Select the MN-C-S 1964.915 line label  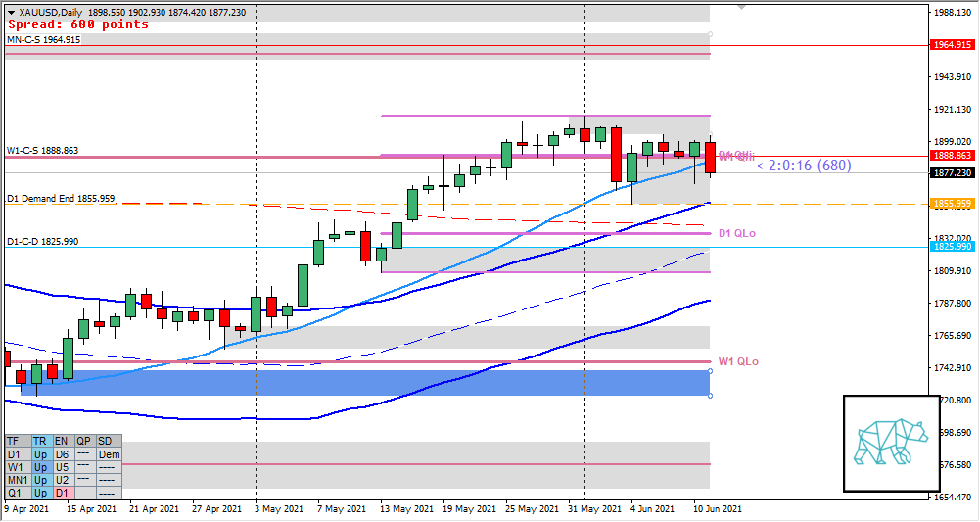coord(43,39)
